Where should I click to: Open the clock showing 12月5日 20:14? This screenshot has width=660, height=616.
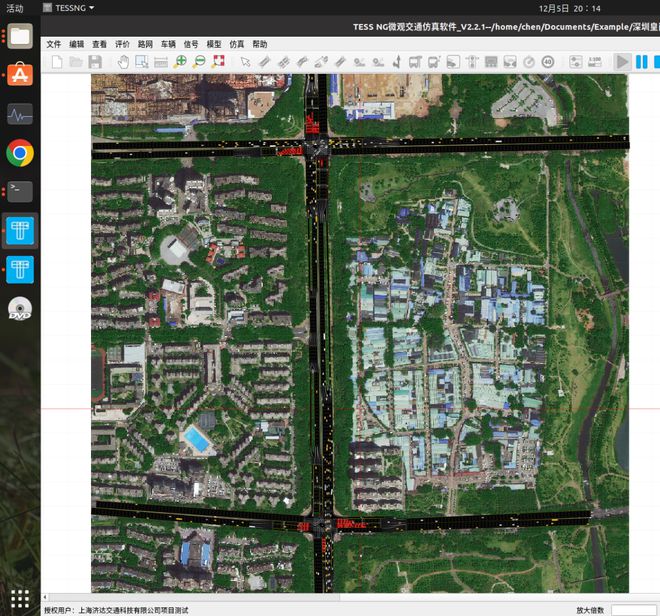tap(569, 8)
